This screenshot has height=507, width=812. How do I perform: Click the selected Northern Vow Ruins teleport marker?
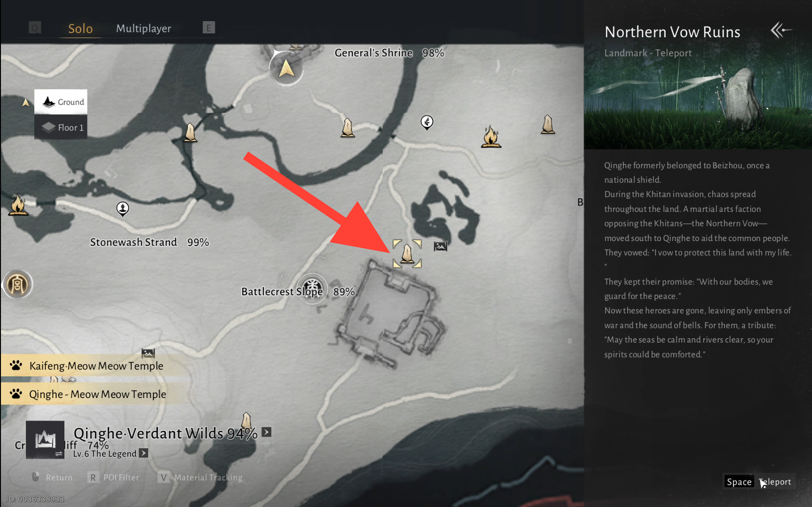tap(407, 254)
